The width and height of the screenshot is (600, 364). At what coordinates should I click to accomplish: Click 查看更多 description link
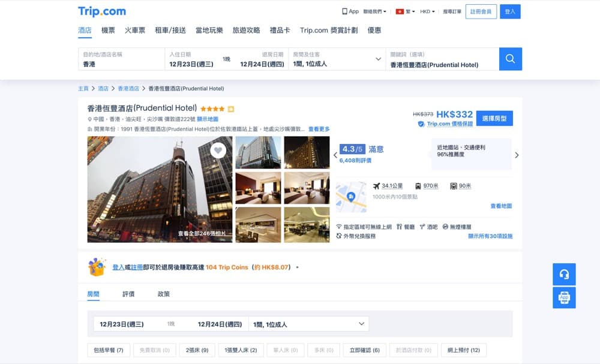click(x=319, y=129)
